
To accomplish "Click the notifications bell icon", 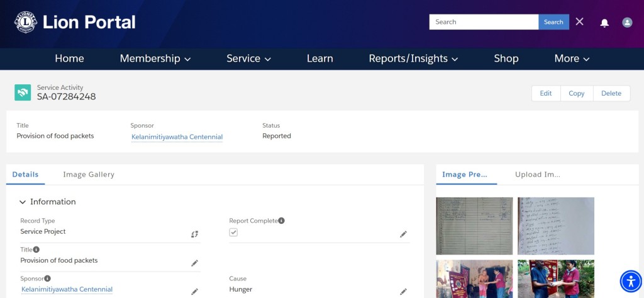I will click(x=604, y=23).
